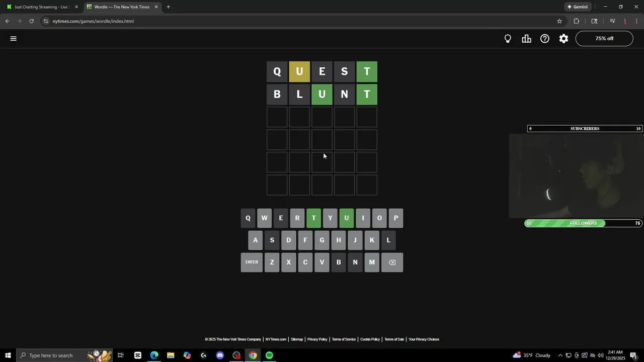This screenshot has height=362, width=644.
Task: Open the 35°F Cloudy weather widget
Action: [532, 355]
